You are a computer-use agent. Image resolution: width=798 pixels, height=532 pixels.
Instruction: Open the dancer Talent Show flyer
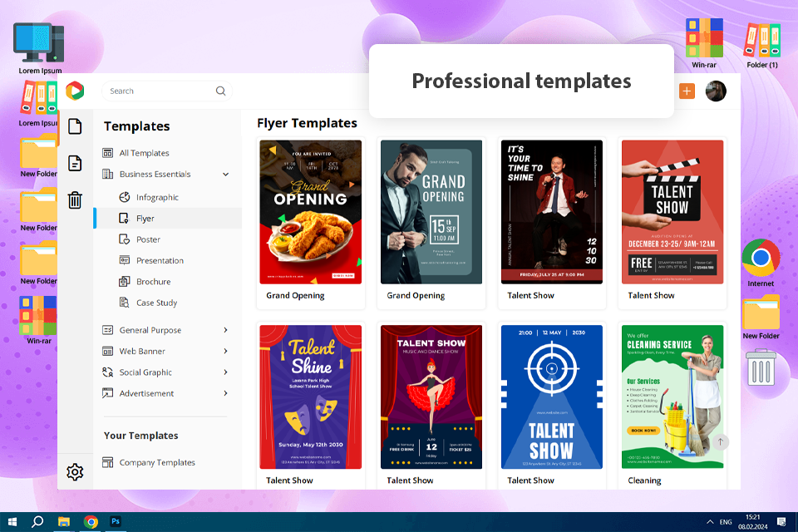pyautogui.click(x=431, y=397)
